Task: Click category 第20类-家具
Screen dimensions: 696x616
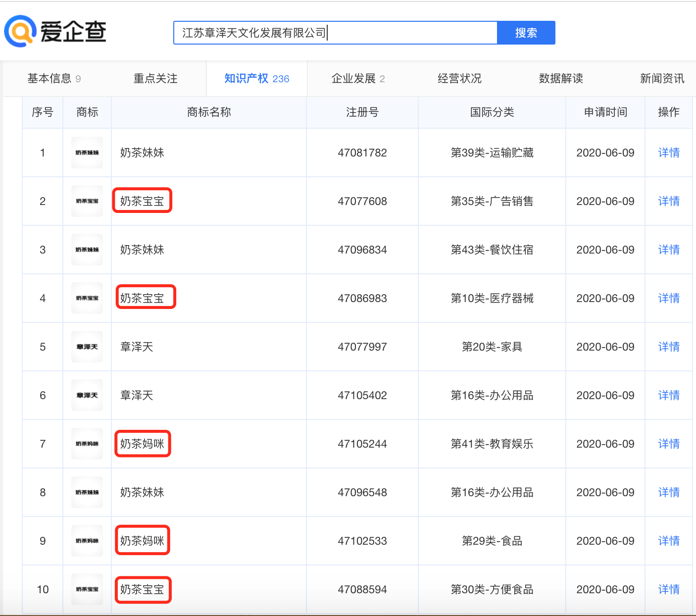Action: [x=492, y=347]
